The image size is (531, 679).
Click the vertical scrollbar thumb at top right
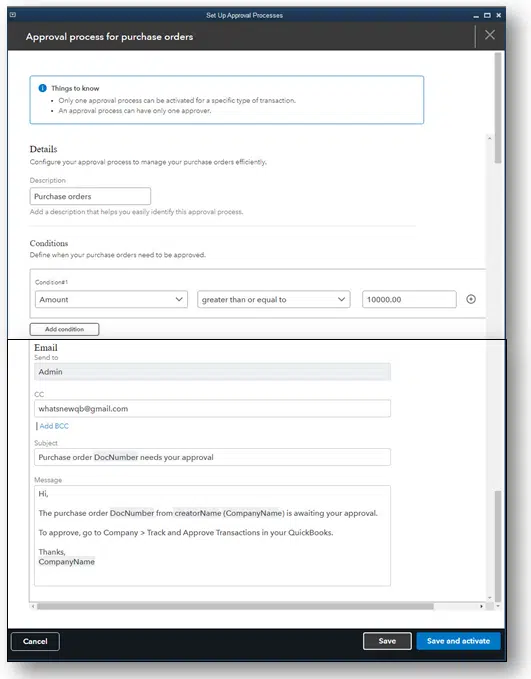[498, 107]
